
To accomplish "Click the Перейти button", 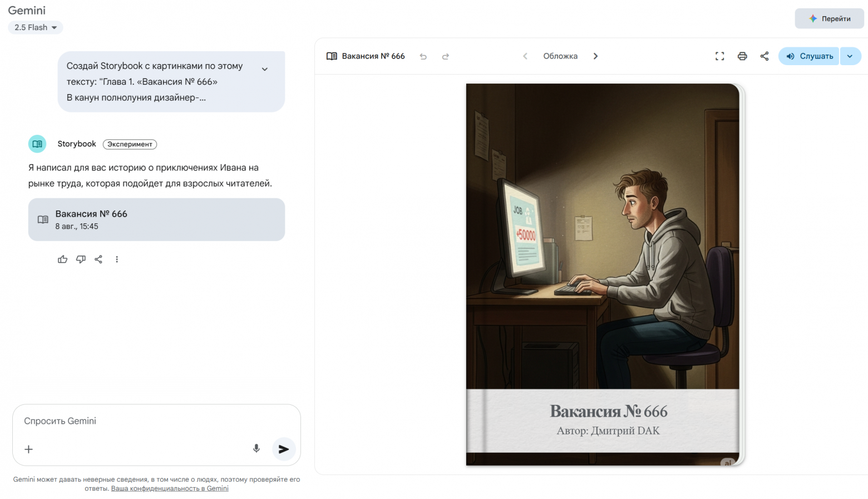I will point(829,18).
